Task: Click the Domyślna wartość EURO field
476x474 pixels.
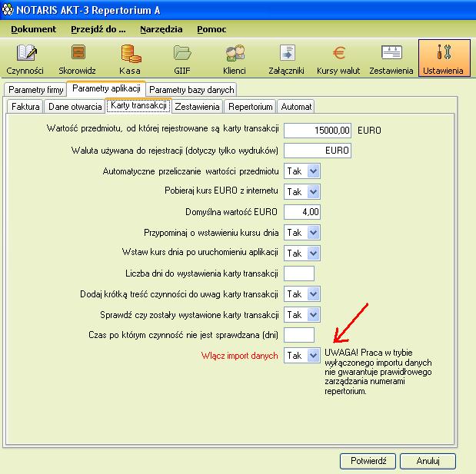Action: pos(302,212)
